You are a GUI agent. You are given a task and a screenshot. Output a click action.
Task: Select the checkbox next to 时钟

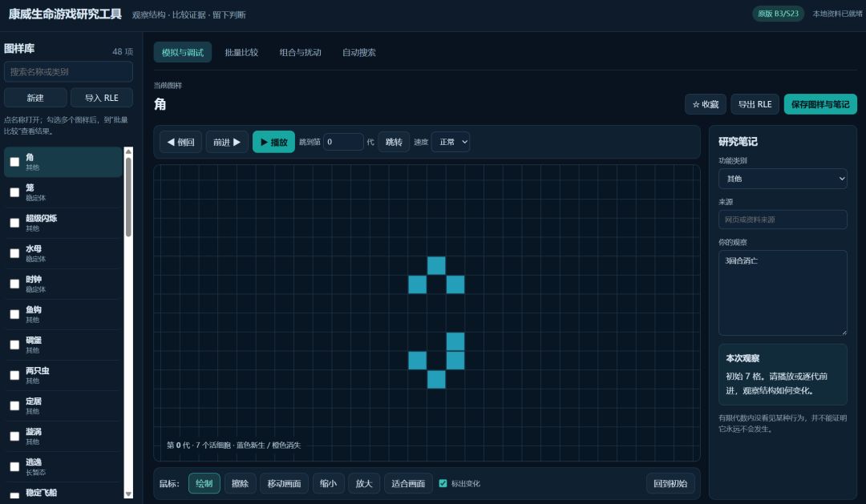(x=15, y=284)
